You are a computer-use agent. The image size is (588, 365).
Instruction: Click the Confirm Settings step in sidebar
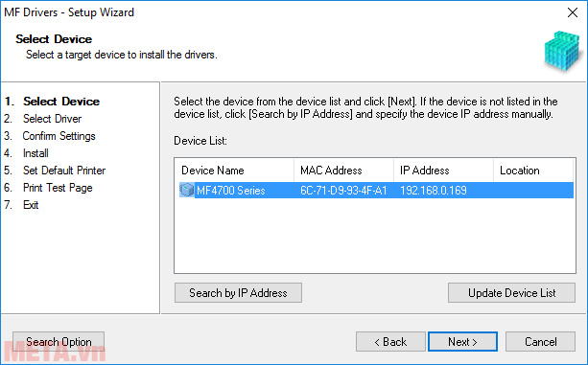[x=59, y=136]
